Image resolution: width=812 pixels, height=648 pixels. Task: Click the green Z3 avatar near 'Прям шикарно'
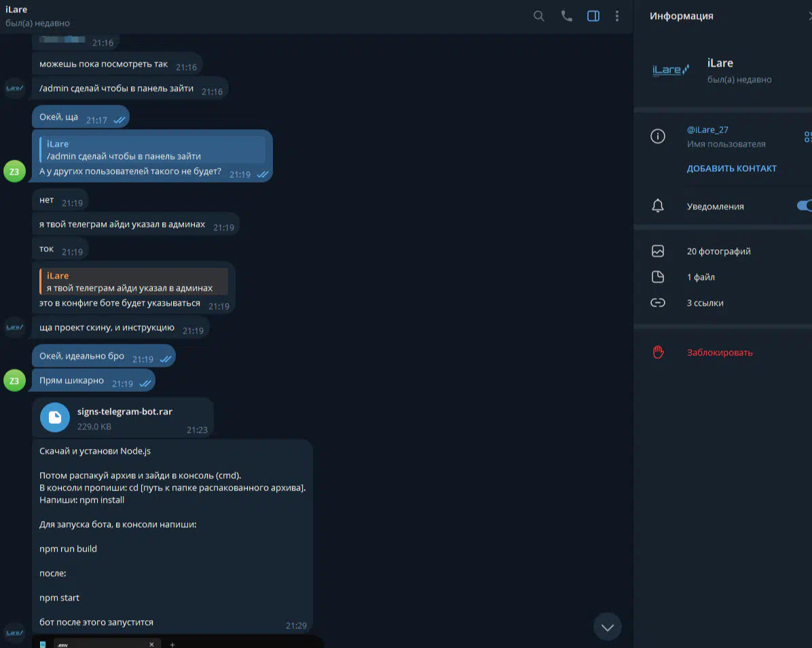click(14, 381)
